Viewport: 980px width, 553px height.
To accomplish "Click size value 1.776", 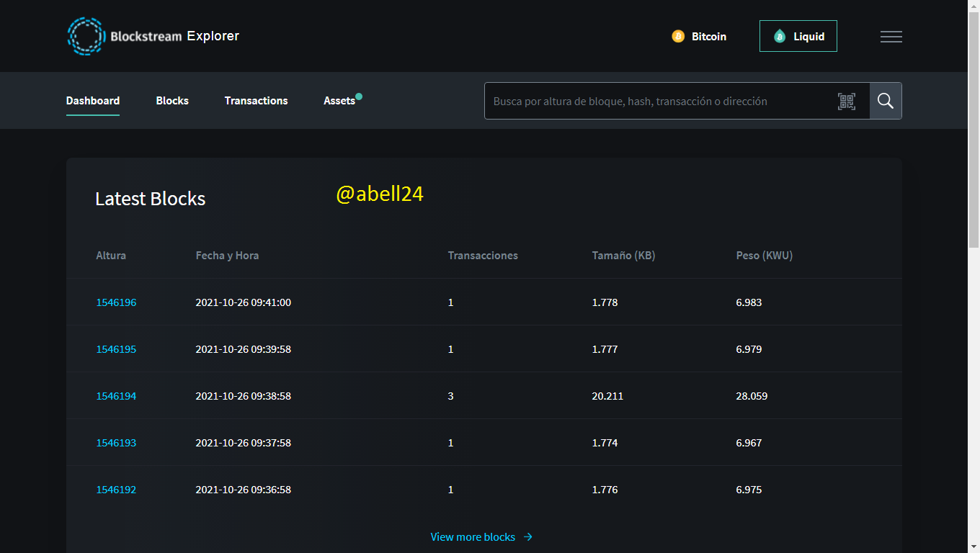I will point(605,490).
